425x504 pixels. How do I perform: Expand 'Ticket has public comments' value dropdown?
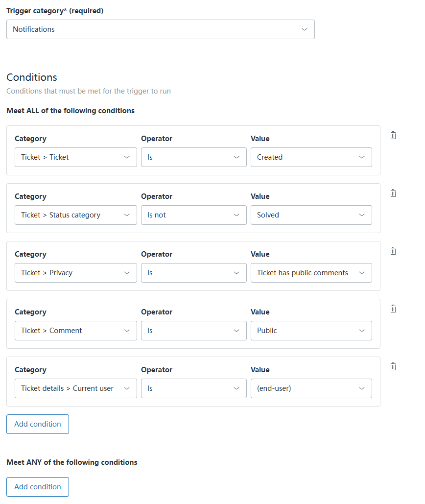(311, 273)
